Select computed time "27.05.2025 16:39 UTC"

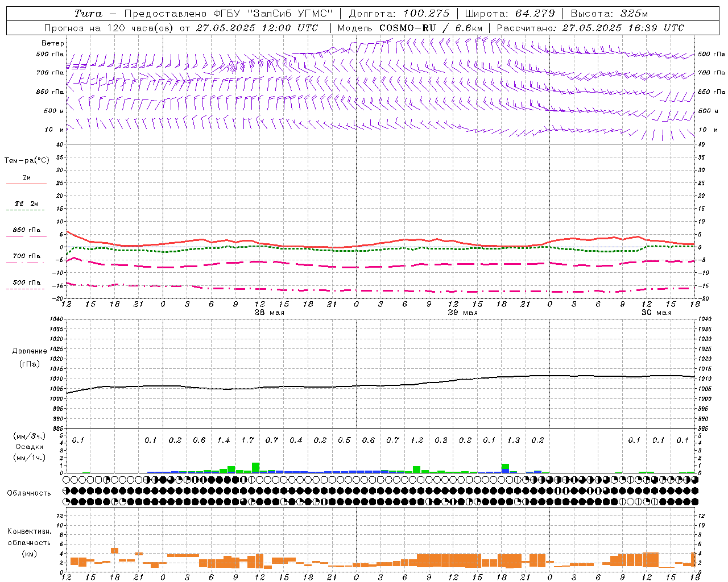(x=623, y=28)
